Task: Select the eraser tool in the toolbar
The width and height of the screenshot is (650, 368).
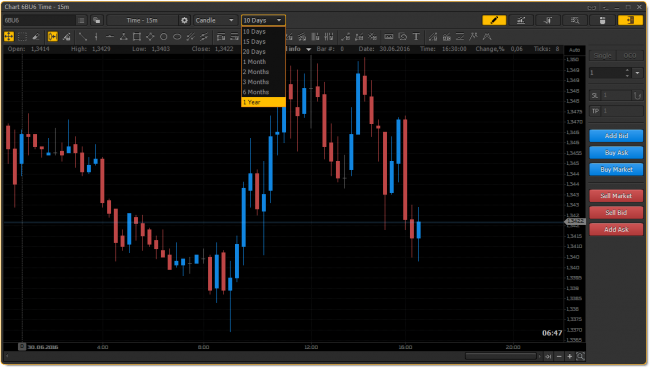Action: coord(36,37)
